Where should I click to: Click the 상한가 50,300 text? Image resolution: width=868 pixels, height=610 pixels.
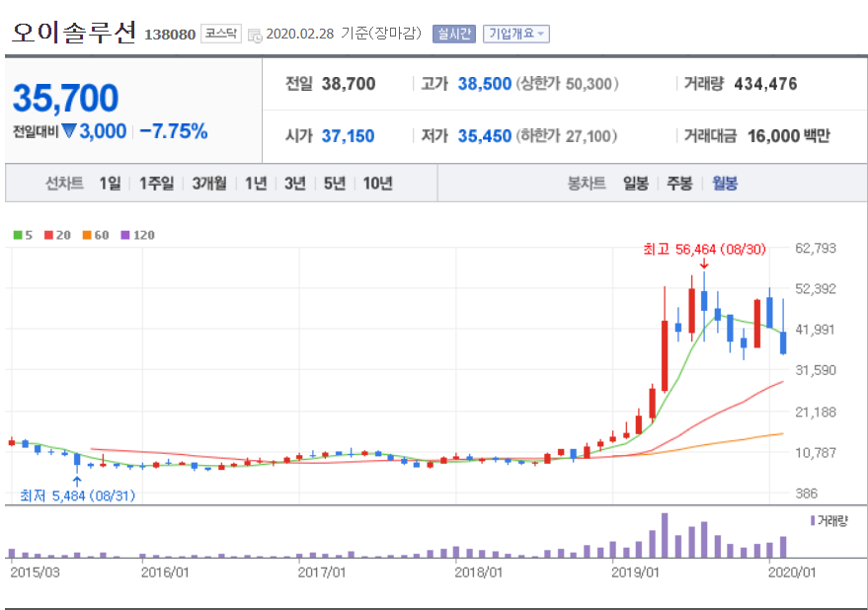tap(568, 84)
